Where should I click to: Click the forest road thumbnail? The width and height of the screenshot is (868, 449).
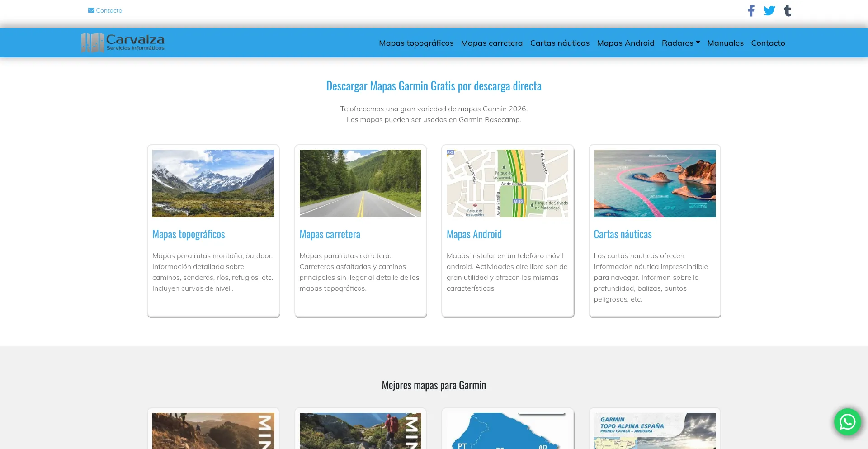(x=360, y=184)
